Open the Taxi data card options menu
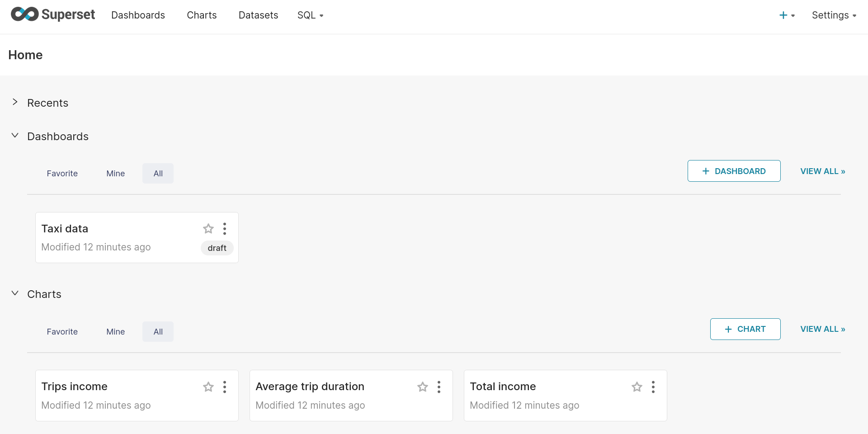Viewport: 868px width, 434px height. (x=225, y=229)
